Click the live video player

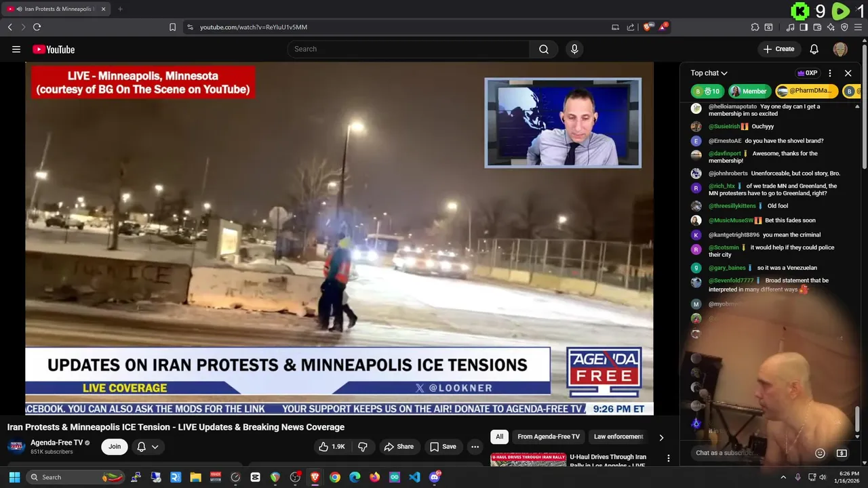pyautogui.click(x=339, y=239)
